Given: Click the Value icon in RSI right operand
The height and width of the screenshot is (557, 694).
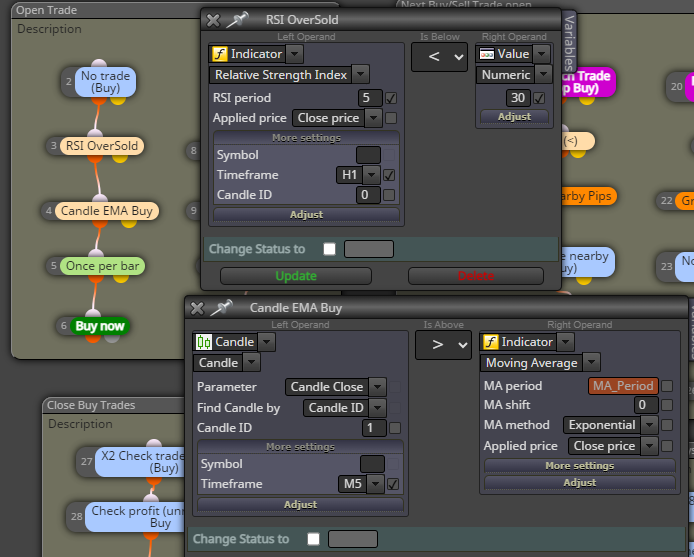Looking at the screenshot, I should (x=487, y=54).
